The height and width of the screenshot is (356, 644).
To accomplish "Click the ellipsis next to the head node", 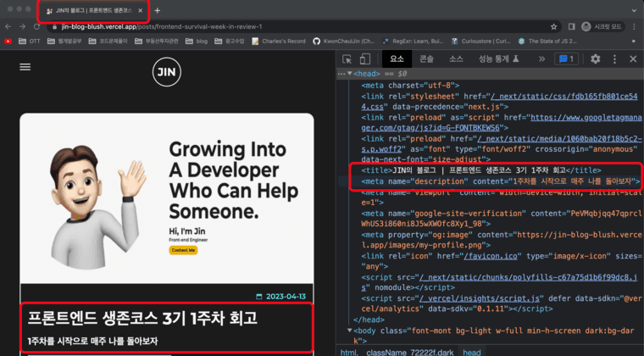I will click(341, 74).
